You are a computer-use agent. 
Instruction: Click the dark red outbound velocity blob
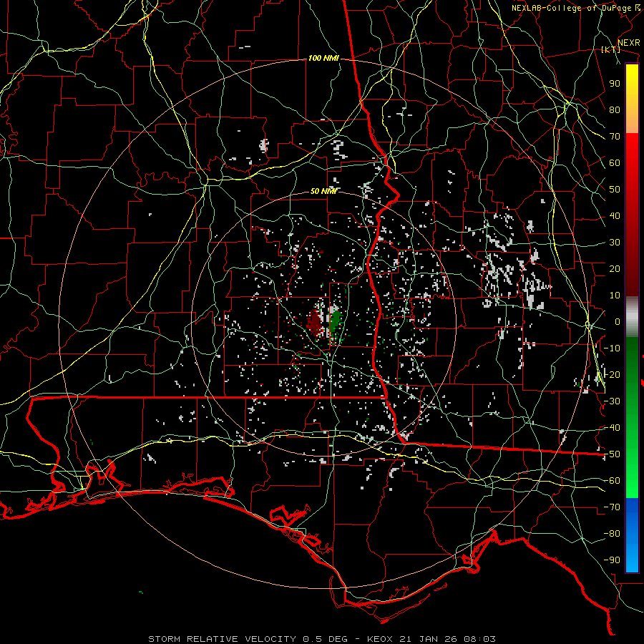pyautogui.click(x=315, y=323)
